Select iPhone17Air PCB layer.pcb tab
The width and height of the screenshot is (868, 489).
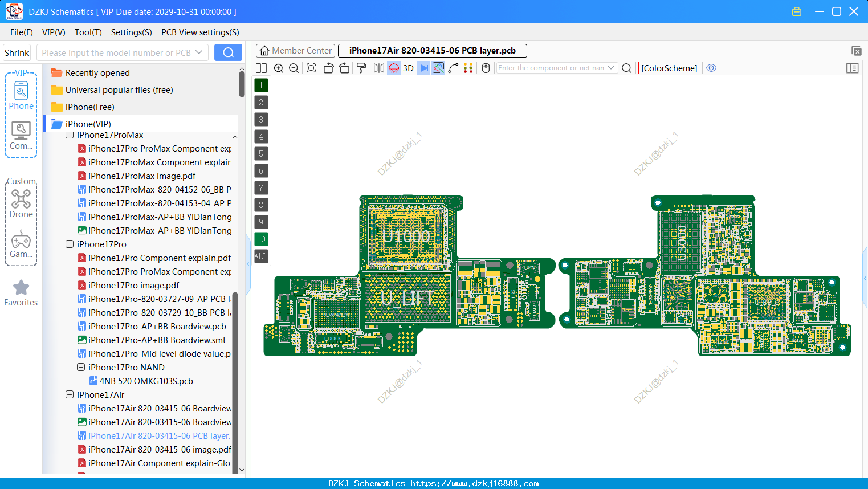tap(433, 51)
